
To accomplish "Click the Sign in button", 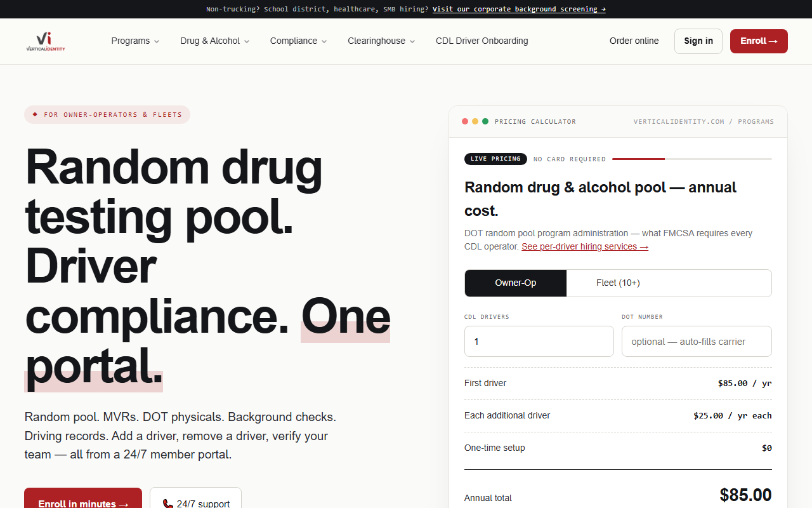I will click(x=698, y=41).
